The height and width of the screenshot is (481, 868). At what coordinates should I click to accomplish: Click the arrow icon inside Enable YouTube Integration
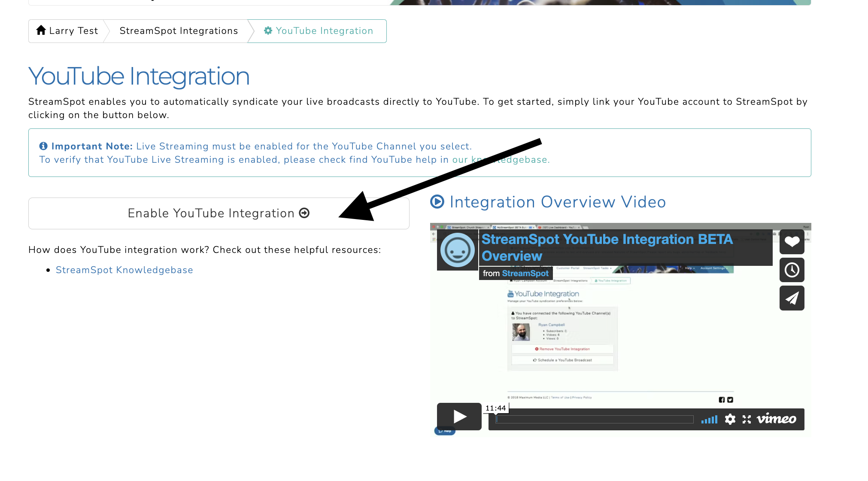tap(304, 213)
